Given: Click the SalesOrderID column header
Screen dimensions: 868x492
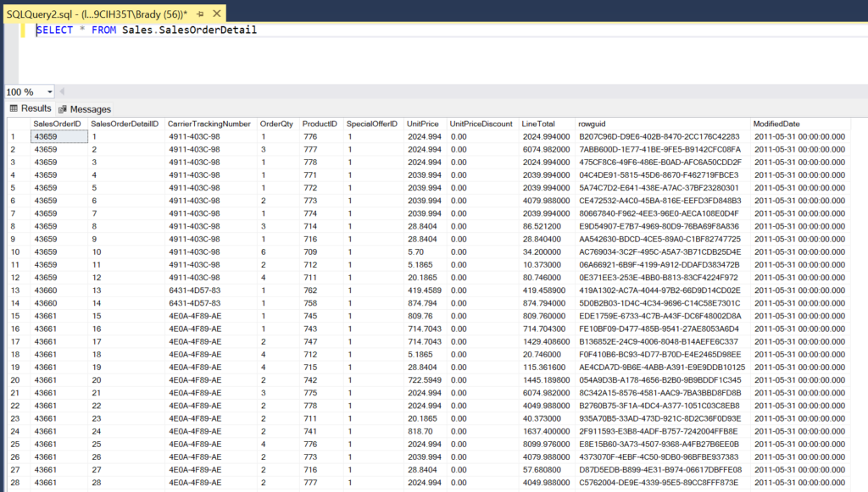Looking at the screenshot, I should (x=57, y=124).
